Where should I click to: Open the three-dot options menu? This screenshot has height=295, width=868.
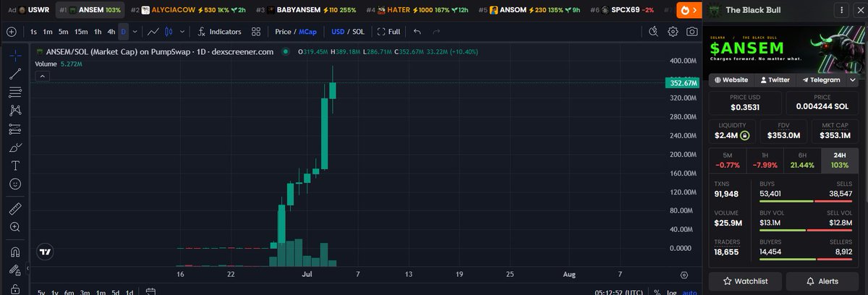tap(843, 10)
